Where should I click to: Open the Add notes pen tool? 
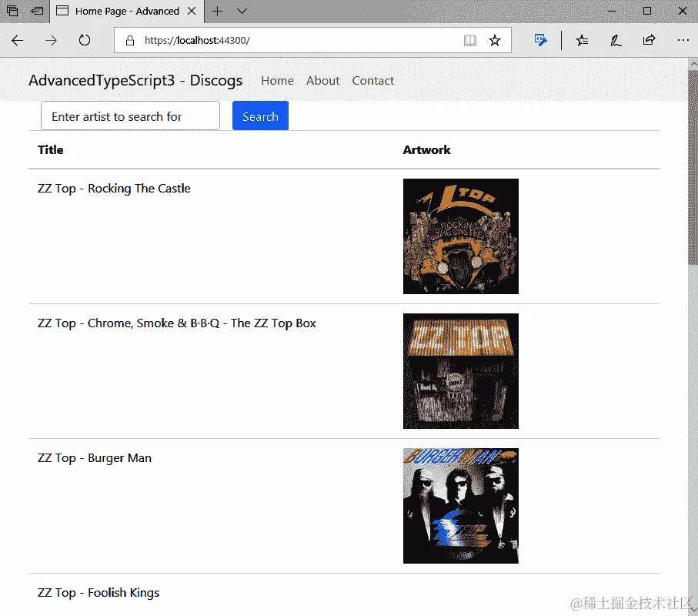tap(616, 41)
